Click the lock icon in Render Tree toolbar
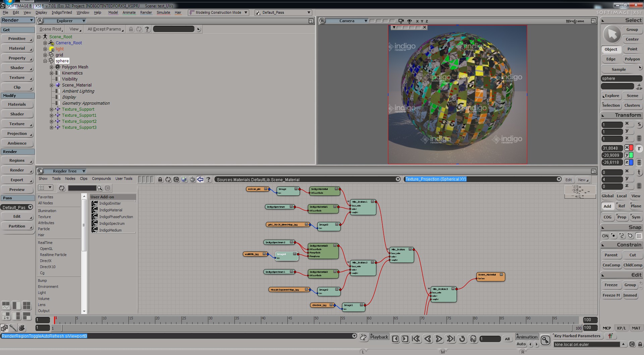644x355 pixels. pos(160,180)
